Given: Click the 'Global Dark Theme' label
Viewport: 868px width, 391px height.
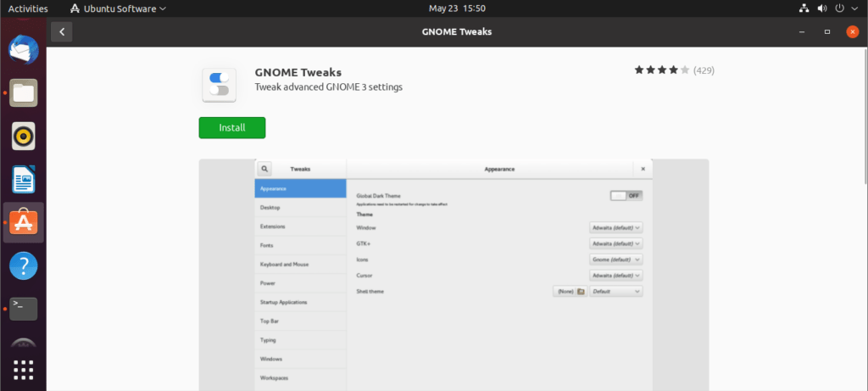Looking at the screenshot, I should pyautogui.click(x=379, y=196).
